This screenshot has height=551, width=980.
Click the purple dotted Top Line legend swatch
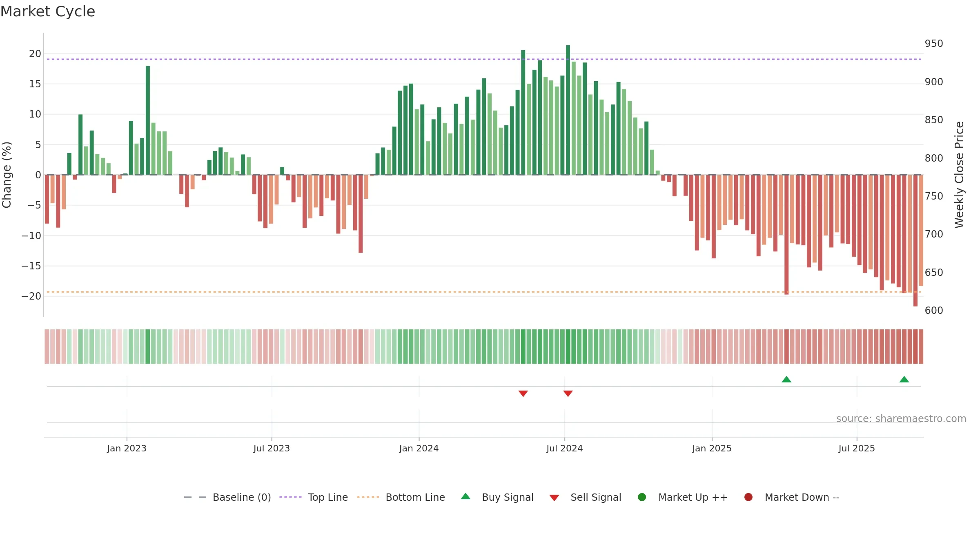(290, 497)
